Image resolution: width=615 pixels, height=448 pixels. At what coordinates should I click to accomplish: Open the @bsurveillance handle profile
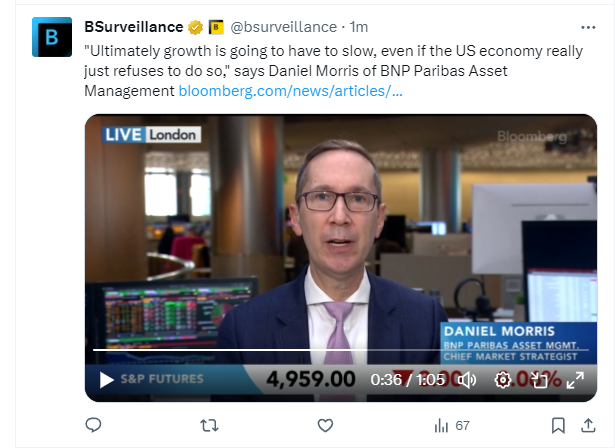[283, 27]
